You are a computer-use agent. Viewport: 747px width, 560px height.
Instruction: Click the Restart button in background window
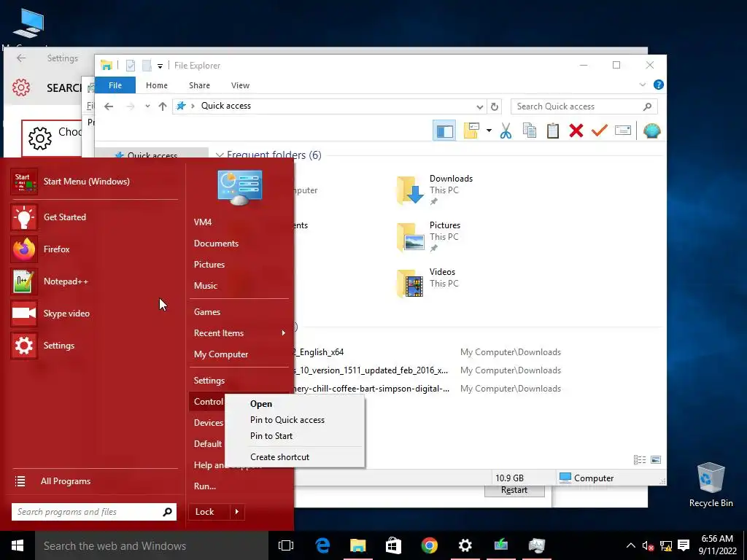tap(514, 491)
